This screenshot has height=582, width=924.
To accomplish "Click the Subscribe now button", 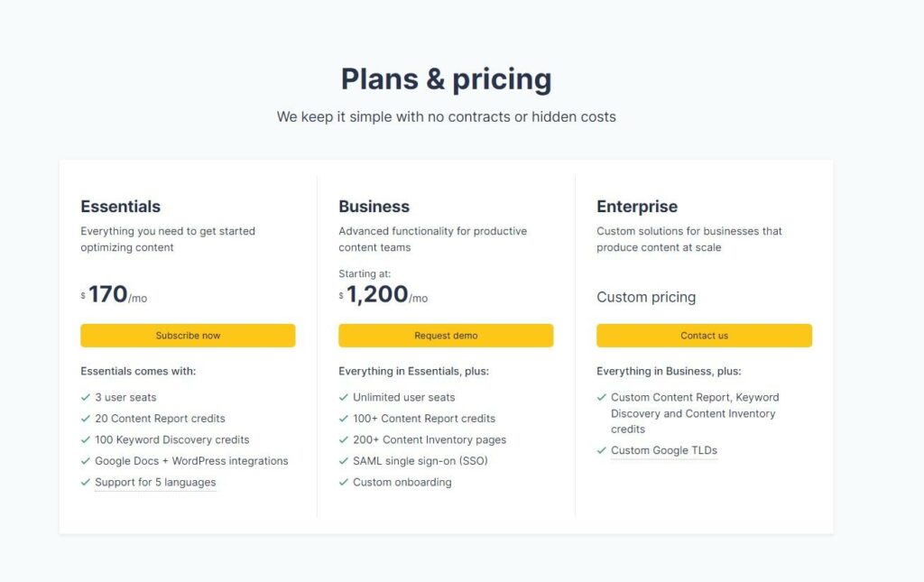I will point(188,335).
